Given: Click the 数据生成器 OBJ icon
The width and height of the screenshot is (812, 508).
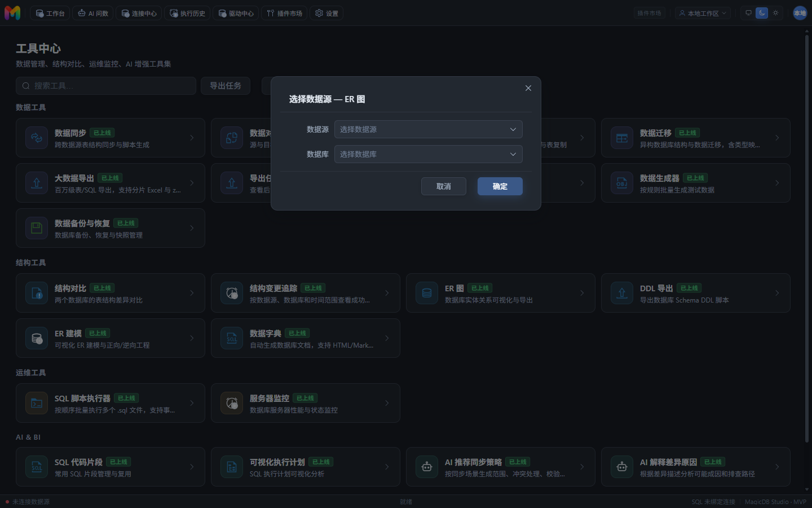Looking at the screenshot, I should click(622, 183).
